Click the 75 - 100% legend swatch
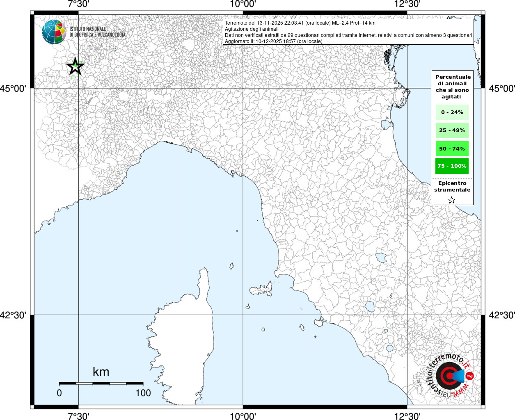515x420 pixels. [x=452, y=166]
